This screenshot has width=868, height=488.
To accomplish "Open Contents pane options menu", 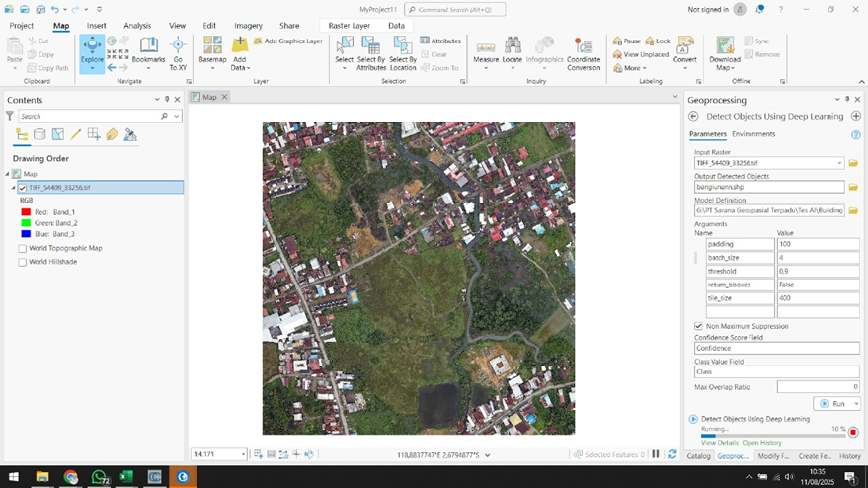I will click(x=157, y=99).
